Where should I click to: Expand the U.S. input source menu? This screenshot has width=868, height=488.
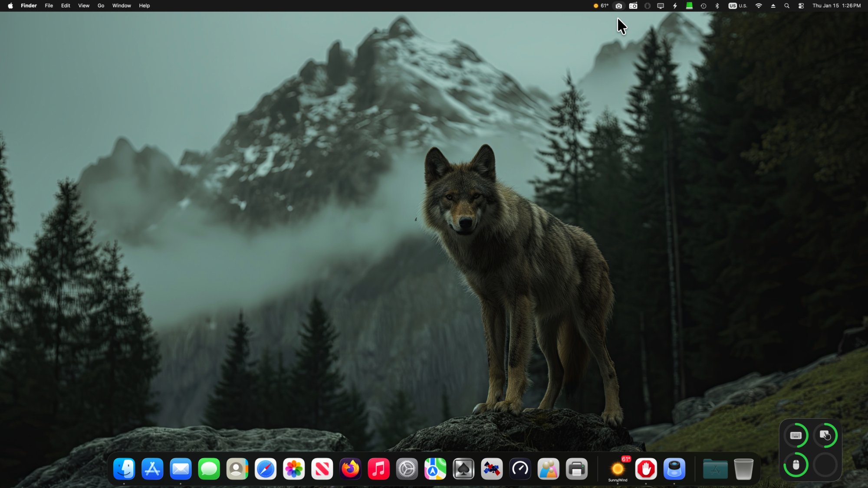738,6
